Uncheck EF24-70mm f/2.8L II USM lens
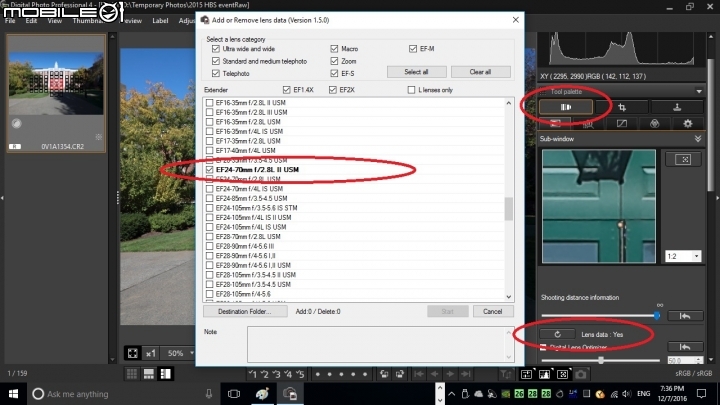 click(209, 169)
